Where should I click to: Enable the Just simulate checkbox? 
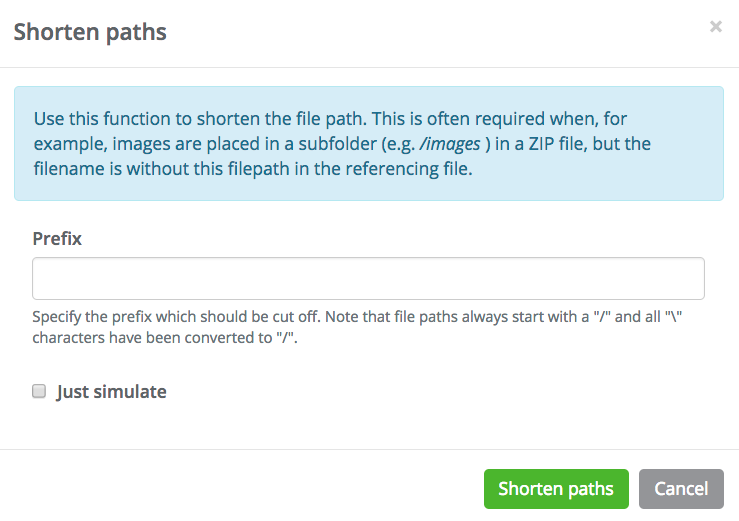[x=40, y=392]
